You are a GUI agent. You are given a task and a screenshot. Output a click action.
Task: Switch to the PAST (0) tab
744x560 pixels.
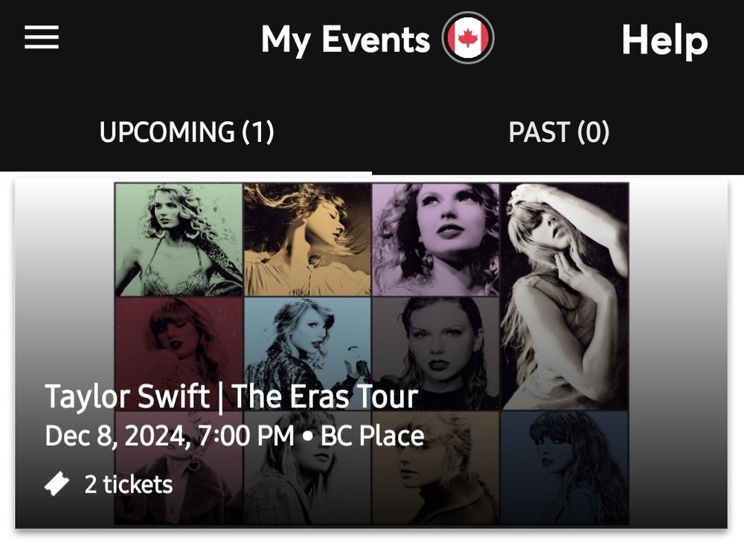[558, 133]
